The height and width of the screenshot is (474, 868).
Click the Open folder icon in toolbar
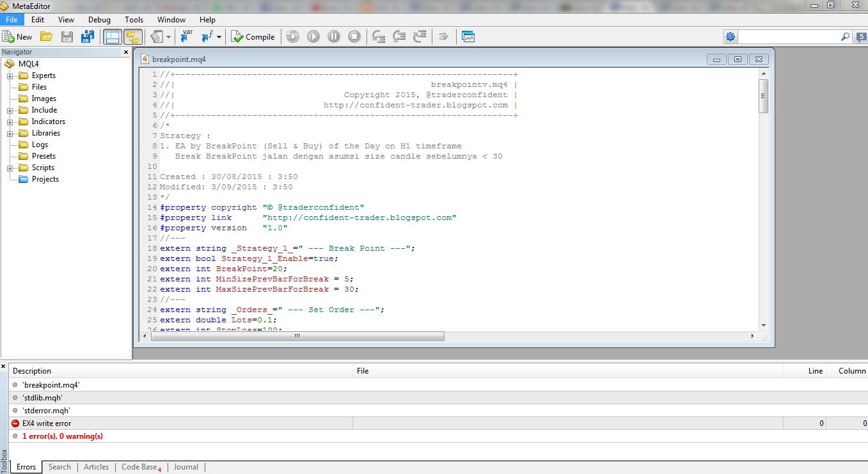tap(47, 37)
